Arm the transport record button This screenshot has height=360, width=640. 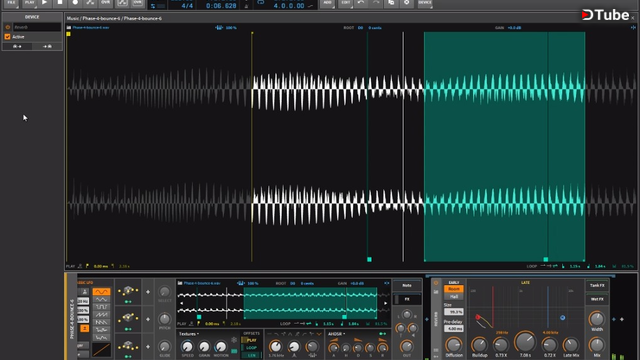click(75, 2)
